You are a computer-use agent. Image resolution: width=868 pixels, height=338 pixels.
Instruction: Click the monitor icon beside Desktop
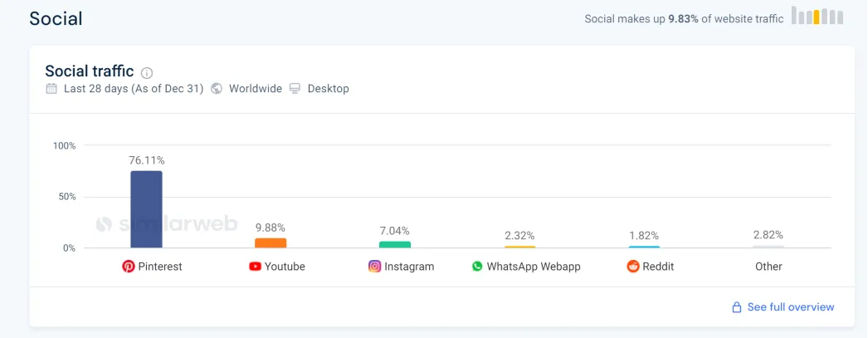[x=295, y=89]
